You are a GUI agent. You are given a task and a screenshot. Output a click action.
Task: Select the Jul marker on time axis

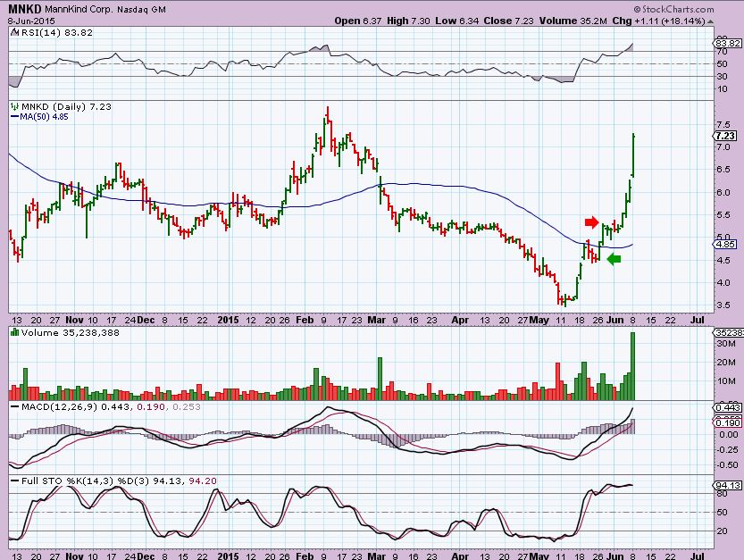click(x=698, y=318)
